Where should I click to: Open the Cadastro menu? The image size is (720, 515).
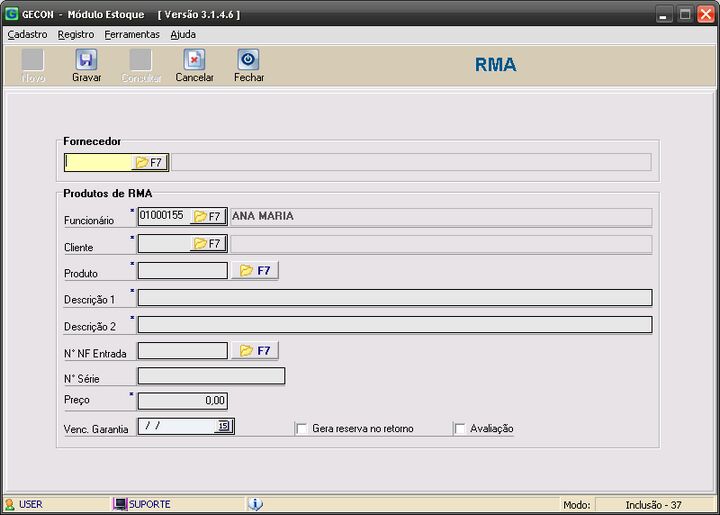click(x=28, y=34)
